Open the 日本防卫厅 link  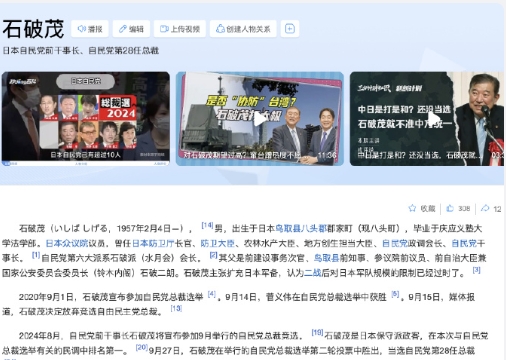pos(153,244)
